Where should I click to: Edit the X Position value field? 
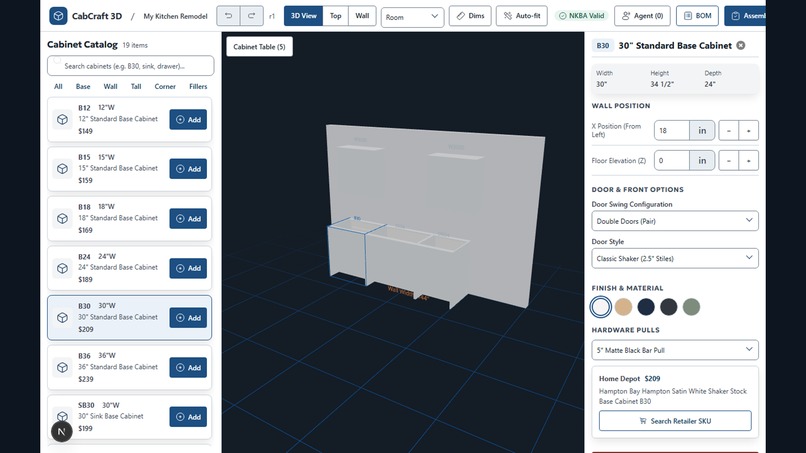tap(671, 131)
